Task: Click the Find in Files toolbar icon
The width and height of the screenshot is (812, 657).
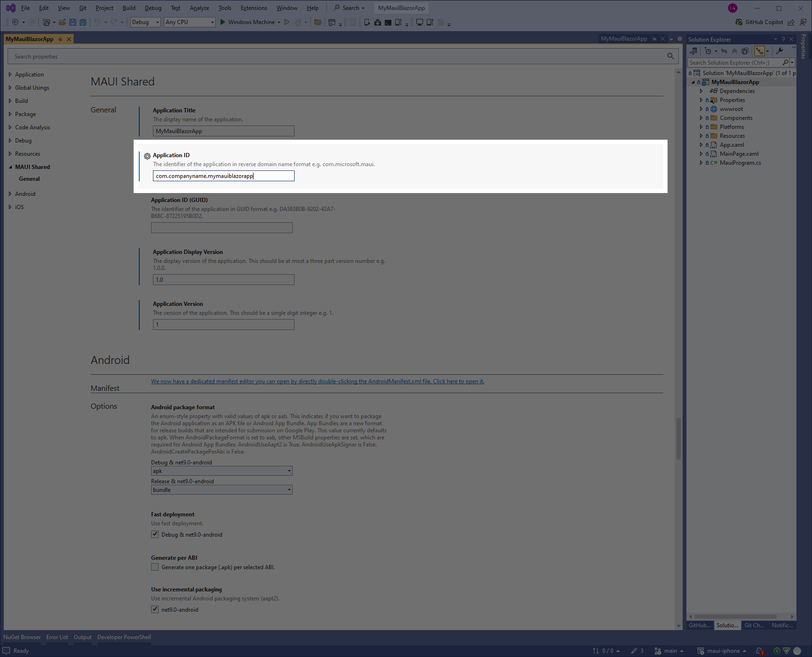Action: click(x=318, y=22)
